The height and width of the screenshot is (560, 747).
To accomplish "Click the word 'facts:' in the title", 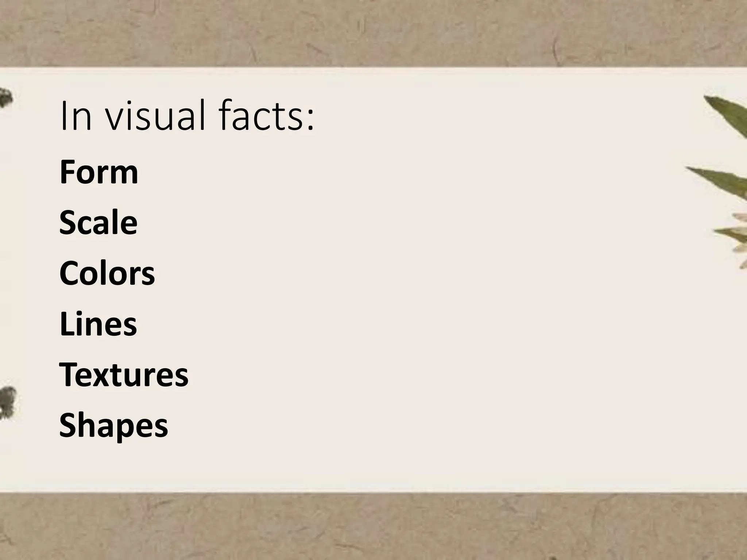I will [x=267, y=115].
